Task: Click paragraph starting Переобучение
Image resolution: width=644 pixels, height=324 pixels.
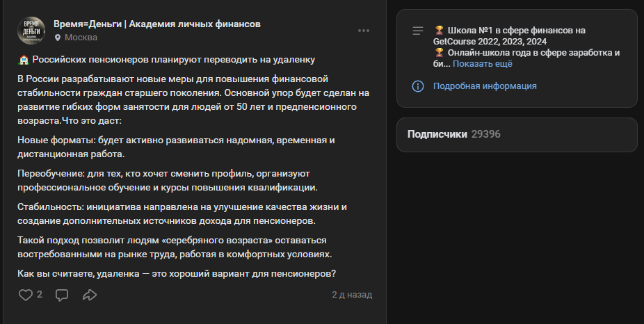Action: point(168,181)
